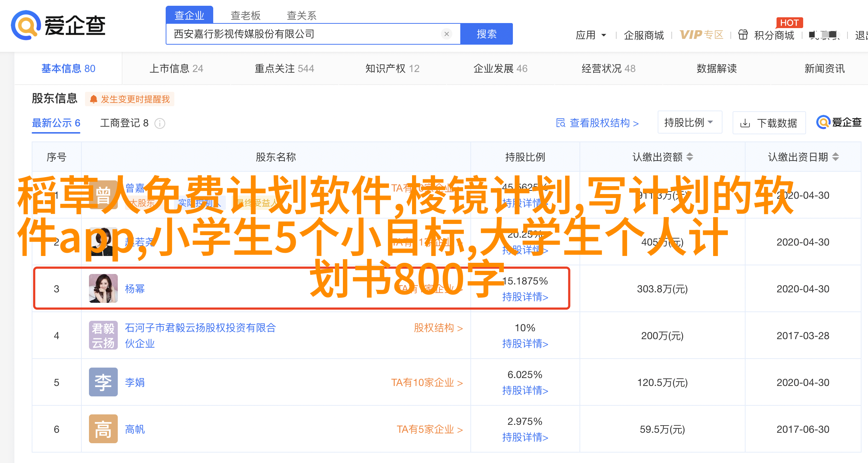This screenshot has width=868, height=463.
Task: Clear the search box with the X icon
Action: click(x=447, y=34)
